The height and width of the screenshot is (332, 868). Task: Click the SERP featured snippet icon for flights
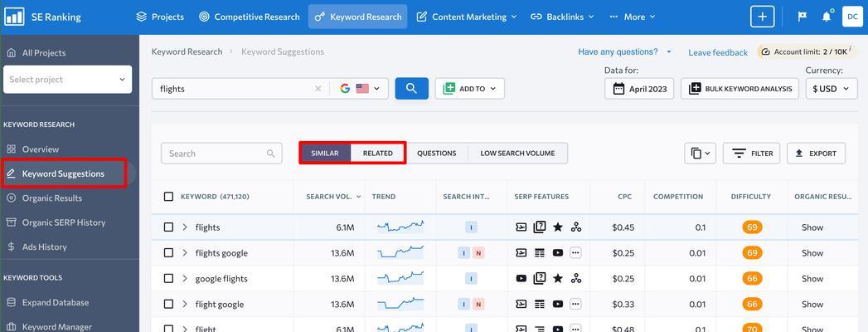point(521,227)
